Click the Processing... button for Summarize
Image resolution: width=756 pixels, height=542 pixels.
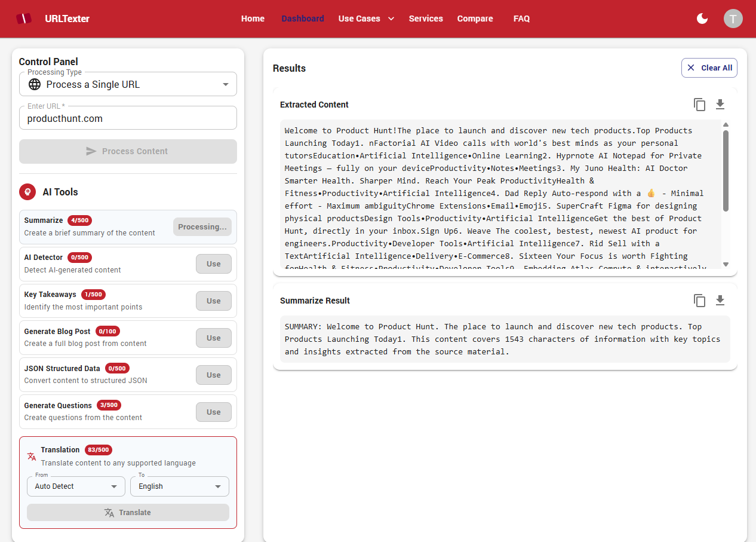(202, 227)
